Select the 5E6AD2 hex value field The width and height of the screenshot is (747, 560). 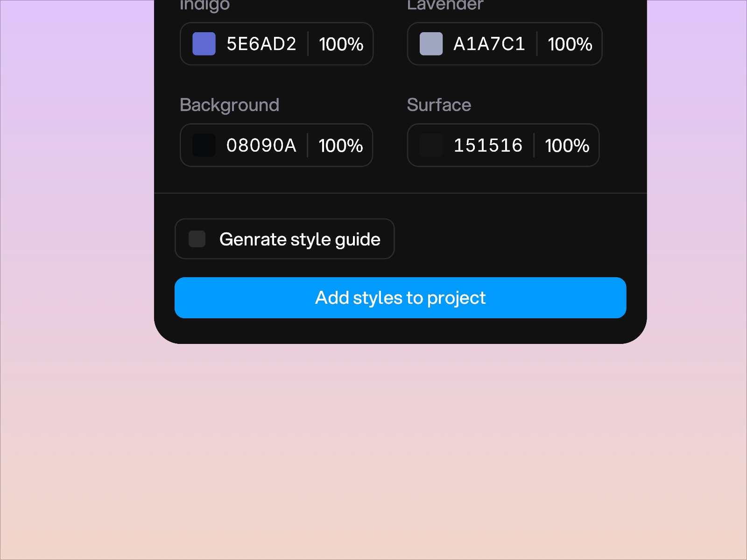point(262,44)
